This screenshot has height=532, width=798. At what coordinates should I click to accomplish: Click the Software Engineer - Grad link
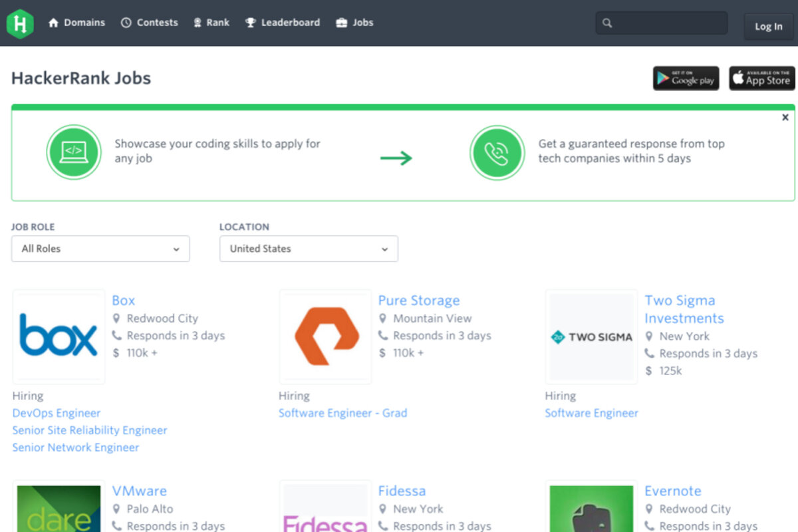click(342, 413)
